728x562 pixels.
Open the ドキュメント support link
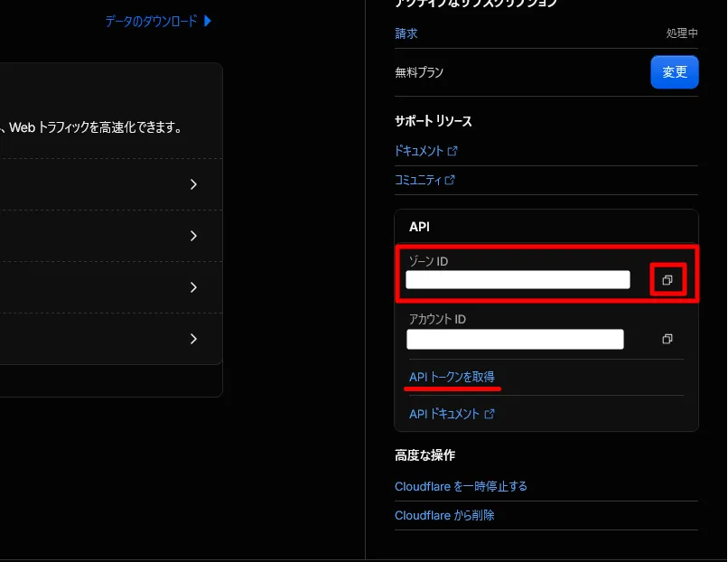pyautogui.click(x=425, y=151)
